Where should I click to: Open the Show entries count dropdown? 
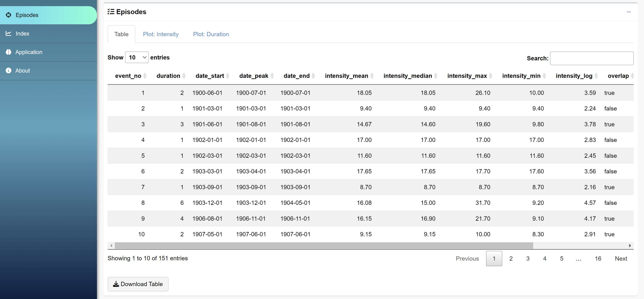click(137, 57)
